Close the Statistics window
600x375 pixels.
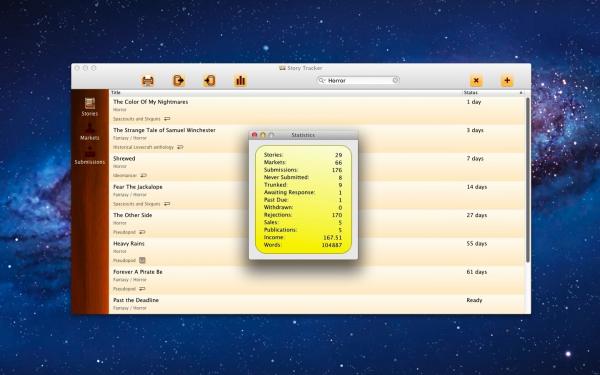click(254, 135)
